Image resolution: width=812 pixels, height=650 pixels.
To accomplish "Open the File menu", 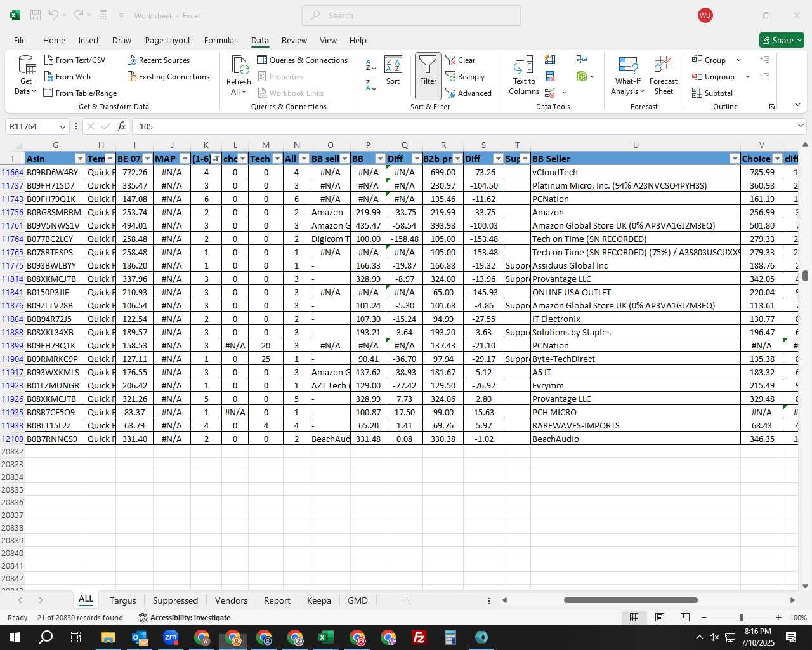I will click(20, 40).
